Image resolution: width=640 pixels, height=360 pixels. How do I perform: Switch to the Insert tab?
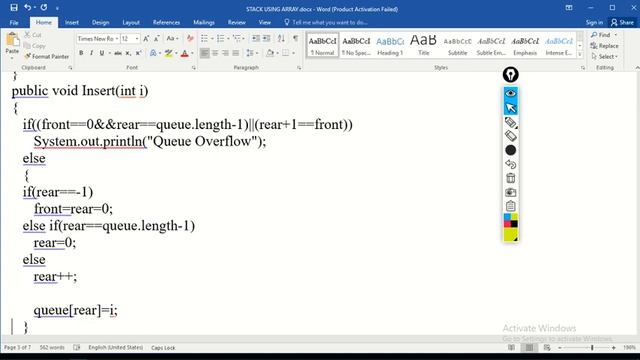pyautogui.click(x=72, y=22)
